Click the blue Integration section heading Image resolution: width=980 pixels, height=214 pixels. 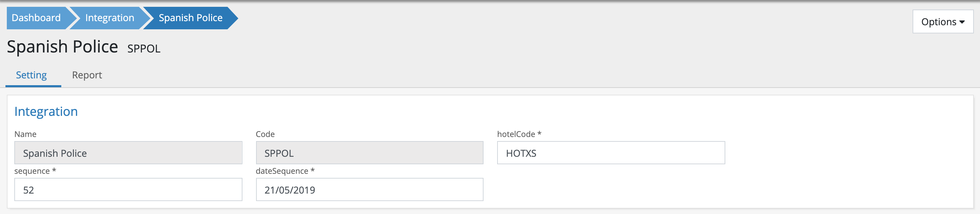click(46, 111)
